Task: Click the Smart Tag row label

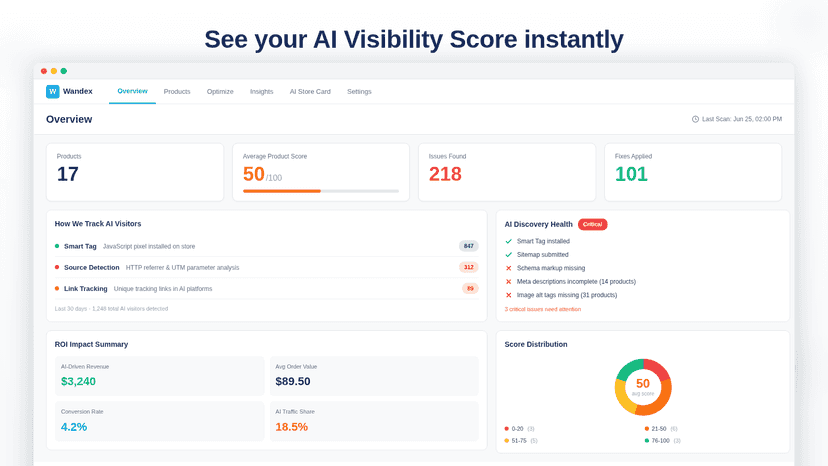Action: (80, 246)
